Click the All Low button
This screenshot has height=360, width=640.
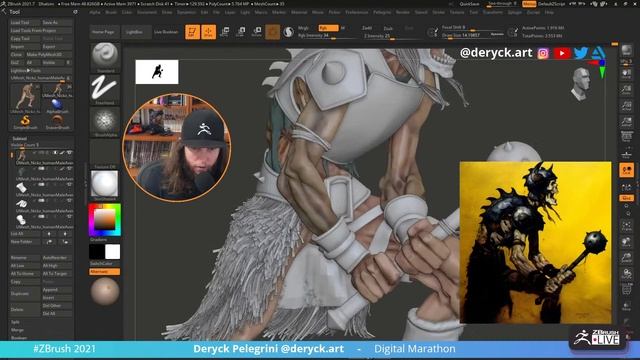[x=25, y=266]
